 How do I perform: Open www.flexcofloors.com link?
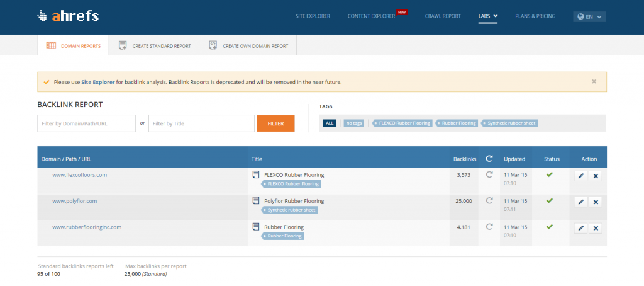[80, 175]
